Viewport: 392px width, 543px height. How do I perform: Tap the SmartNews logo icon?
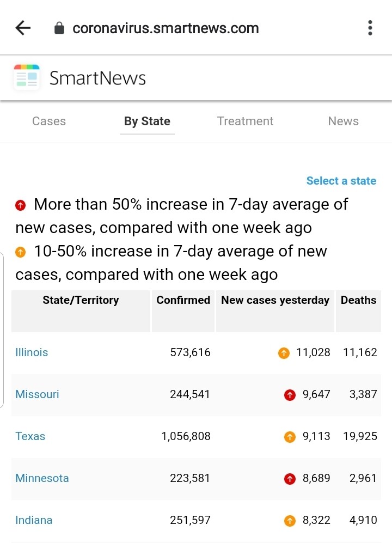tap(27, 78)
